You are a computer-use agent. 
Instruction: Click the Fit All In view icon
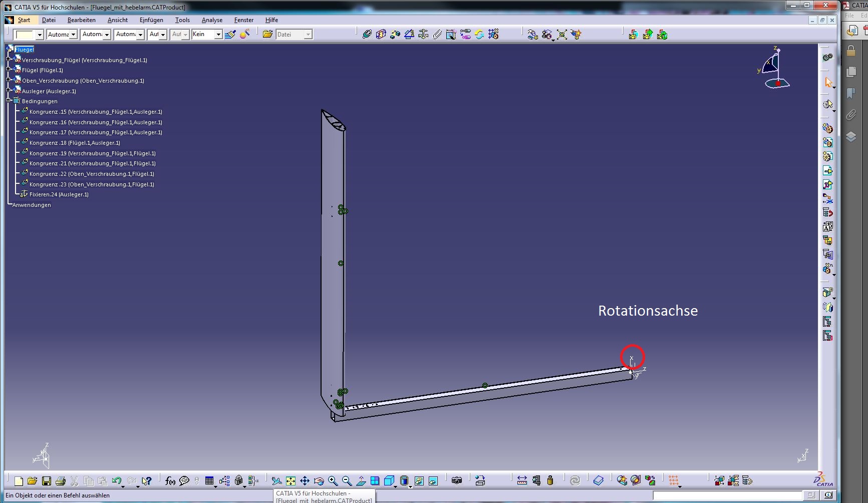[x=291, y=481]
